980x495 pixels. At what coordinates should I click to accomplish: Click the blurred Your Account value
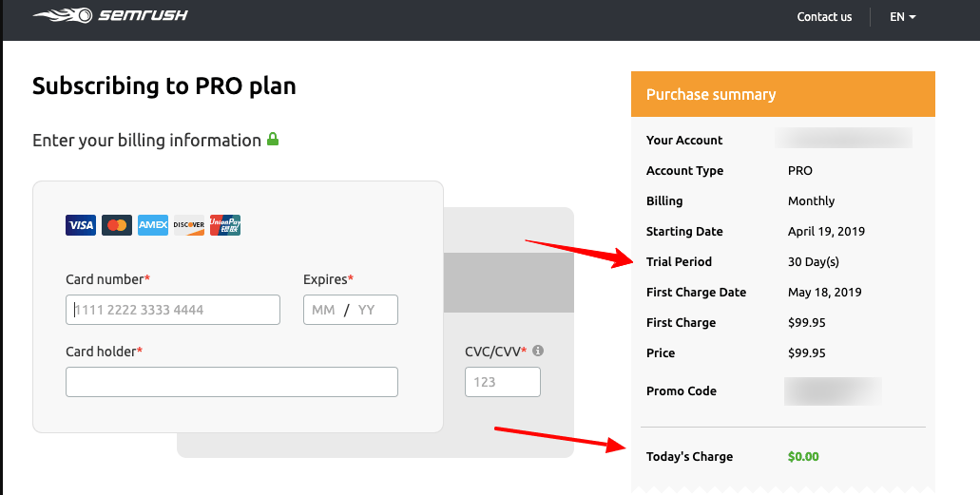pos(844,138)
